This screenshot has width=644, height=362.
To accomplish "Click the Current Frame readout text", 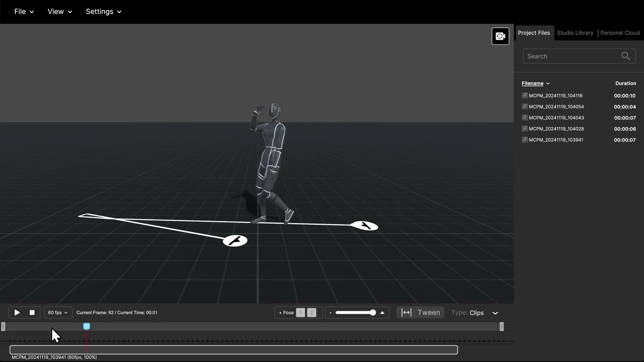I will pyautogui.click(x=117, y=313).
